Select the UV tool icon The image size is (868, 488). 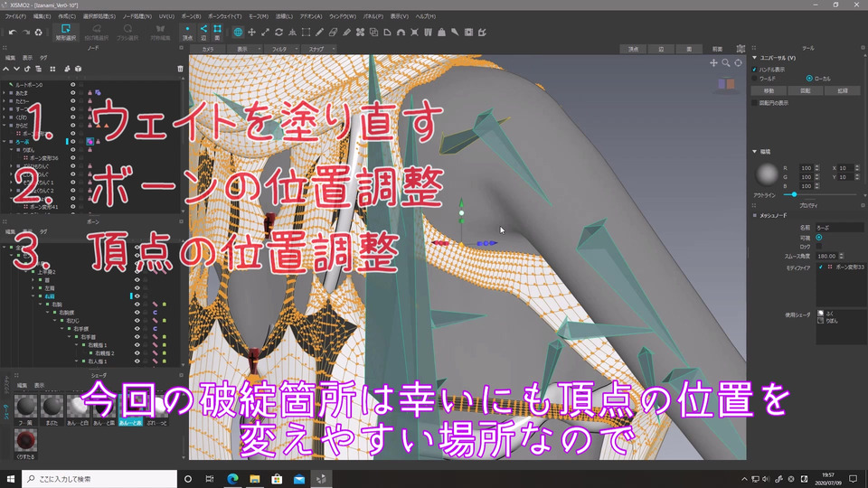[x=428, y=33]
